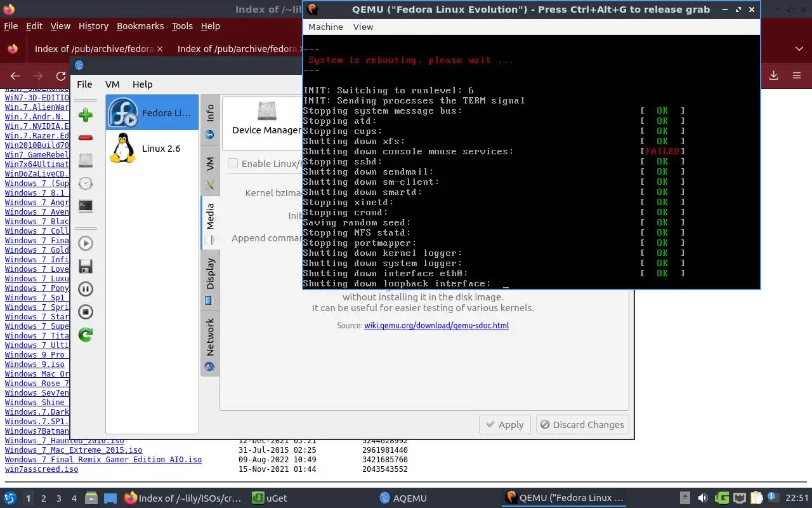The width and height of the screenshot is (812, 508).
Task: Open Windows_7_Mac_Extreme_2015.iso link
Action: pyautogui.click(x=74, y=450)
